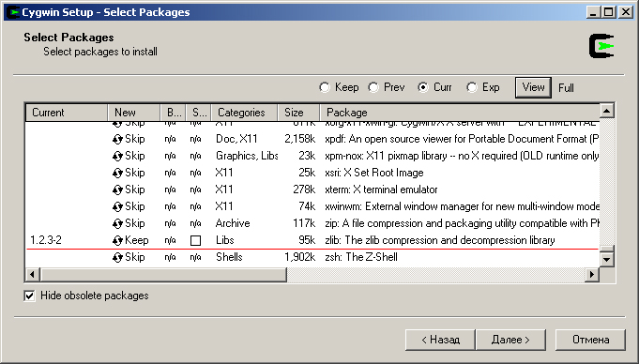Click the Archive category cell
Image resolution: width=639 pixels, height=364 pixels.
[x=233, y=223]
